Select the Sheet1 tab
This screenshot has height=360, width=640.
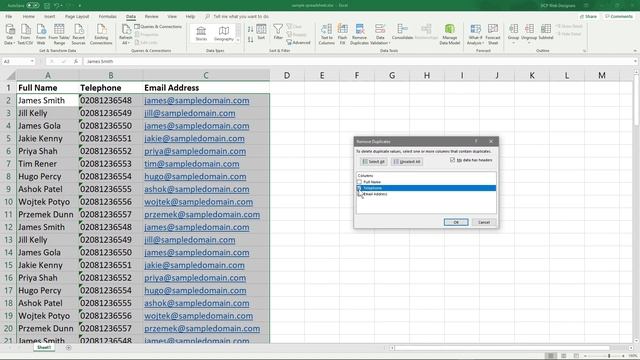point(44,348)
